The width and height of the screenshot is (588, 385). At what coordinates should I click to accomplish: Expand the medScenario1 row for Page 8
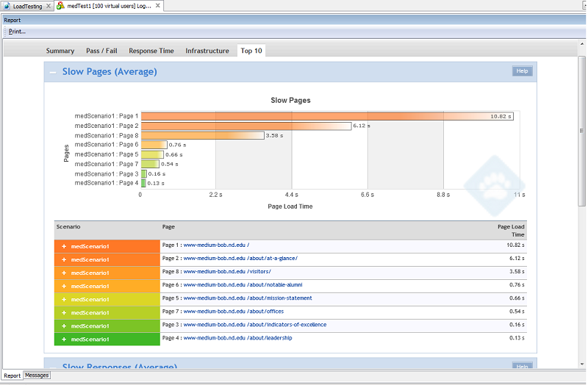click(64, 273)
